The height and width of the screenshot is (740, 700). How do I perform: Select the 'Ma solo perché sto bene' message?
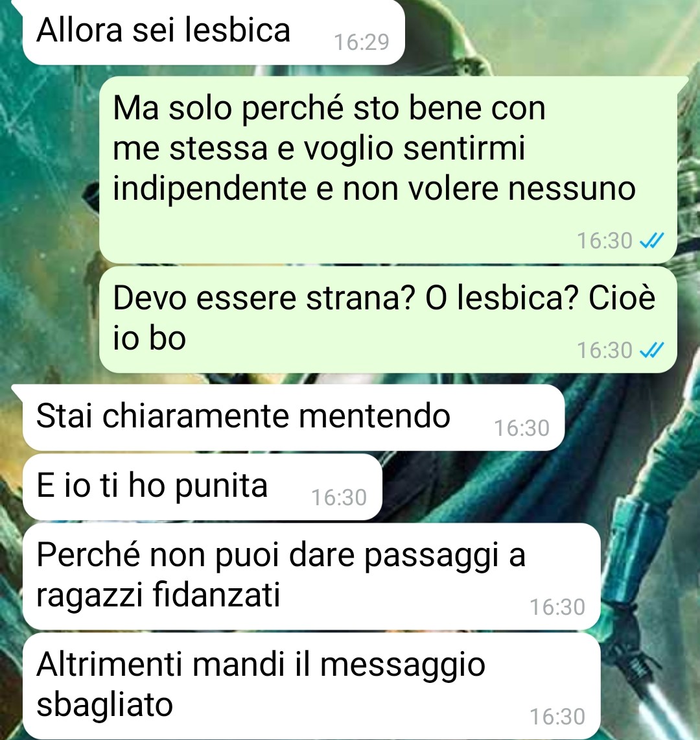[388, 169]
